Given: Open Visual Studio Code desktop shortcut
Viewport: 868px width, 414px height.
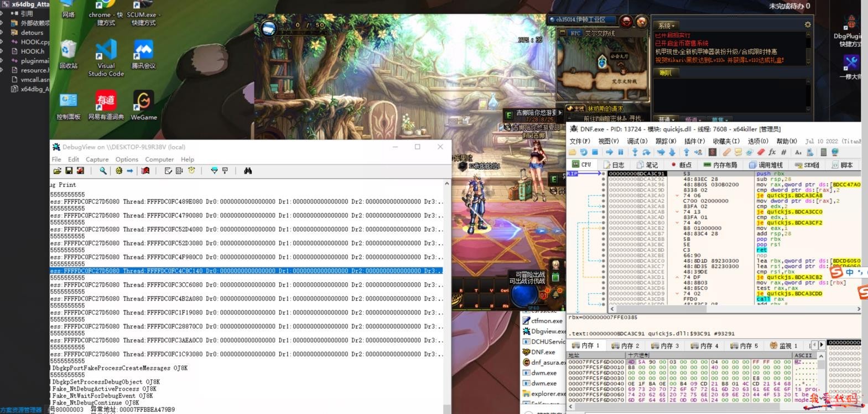Looking at the screenshot, I should (106, 58).
